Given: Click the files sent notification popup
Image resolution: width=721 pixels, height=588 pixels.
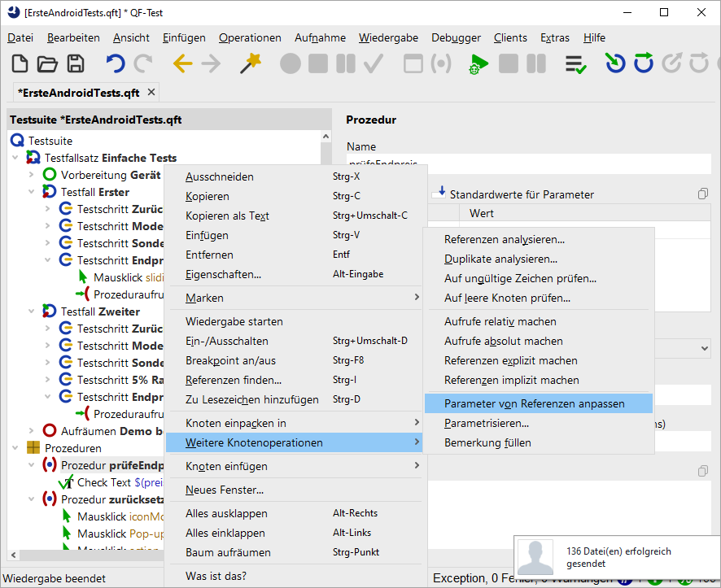Looking at the screenshot, I should [x=617, y=557].
